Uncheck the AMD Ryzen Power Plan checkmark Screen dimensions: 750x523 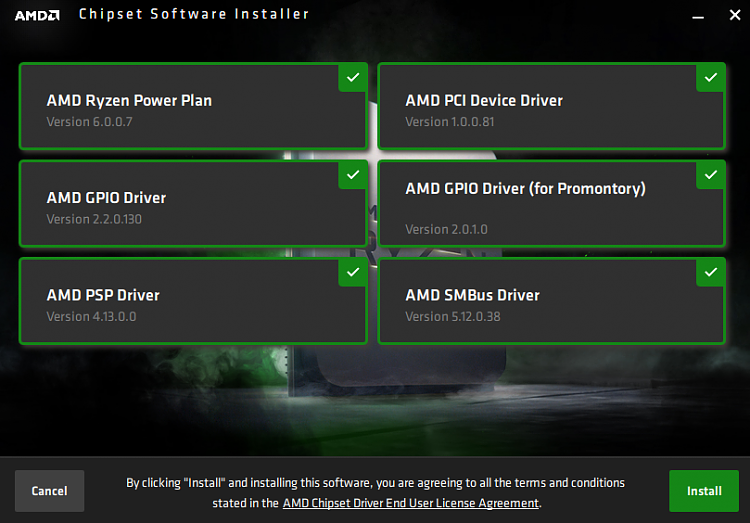[x=353, y=78]
